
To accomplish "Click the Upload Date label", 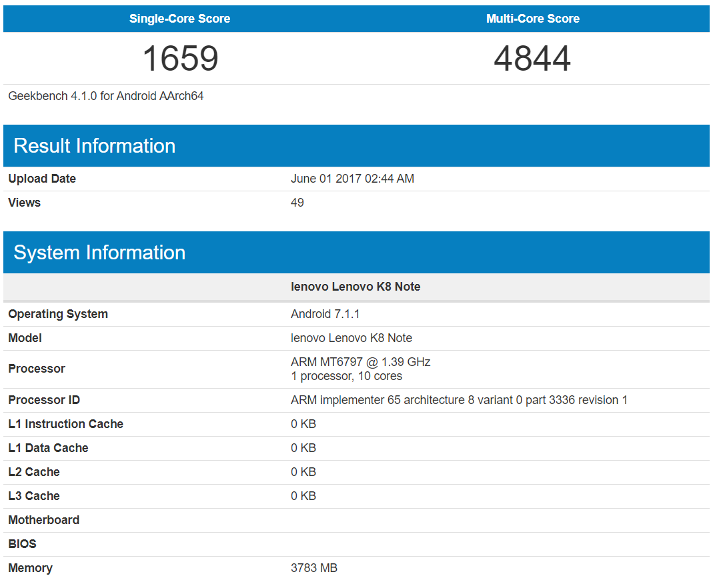I will tap(42, 179).
